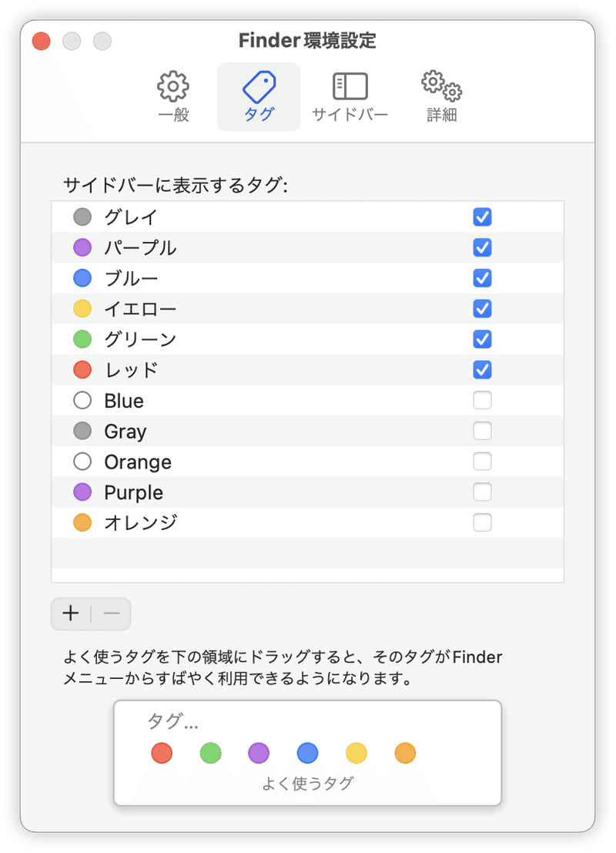Viewport: 616px width, 853px height.
Task: Click red circle in favorite tags
Action: pyautogui.click(x=162, y=754)
